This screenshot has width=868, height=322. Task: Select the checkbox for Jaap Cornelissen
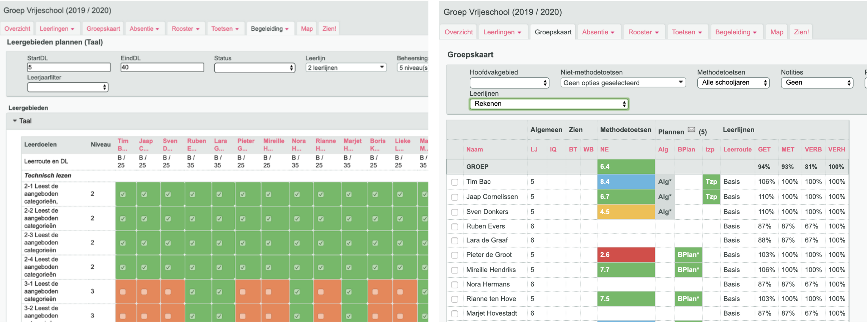(455, 197)
